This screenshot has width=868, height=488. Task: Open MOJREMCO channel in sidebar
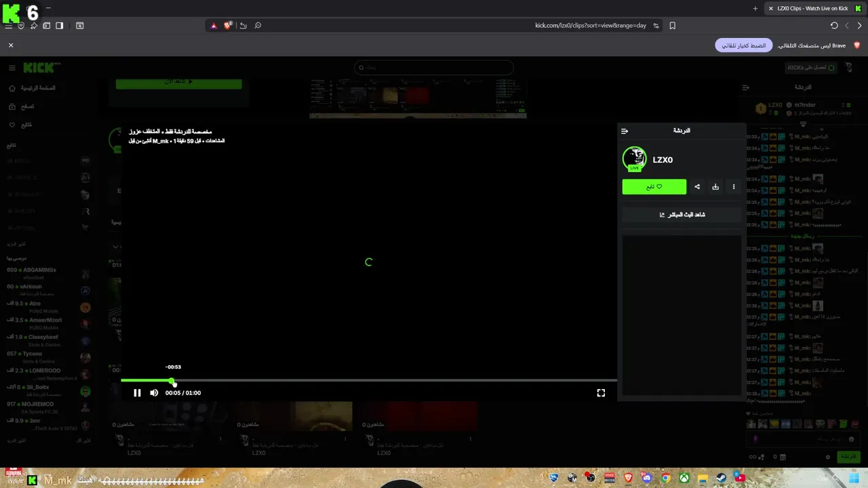click(46, 407)
